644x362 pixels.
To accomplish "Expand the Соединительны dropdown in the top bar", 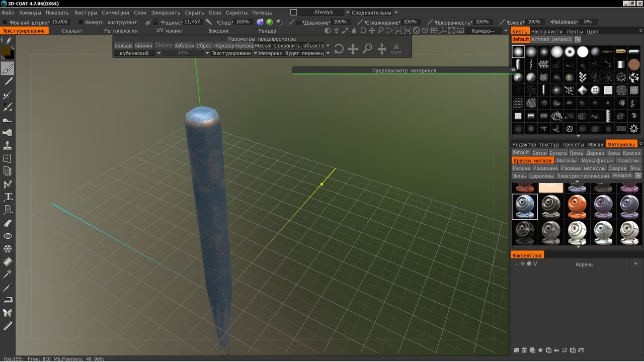I will [374, 13].
